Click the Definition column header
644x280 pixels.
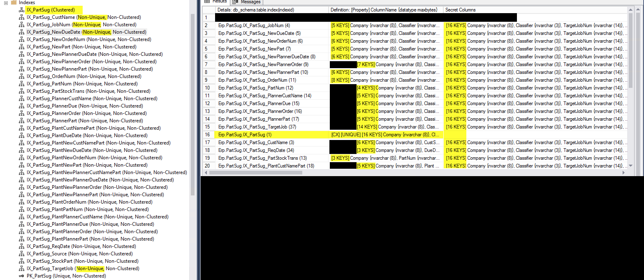[386, 9]
